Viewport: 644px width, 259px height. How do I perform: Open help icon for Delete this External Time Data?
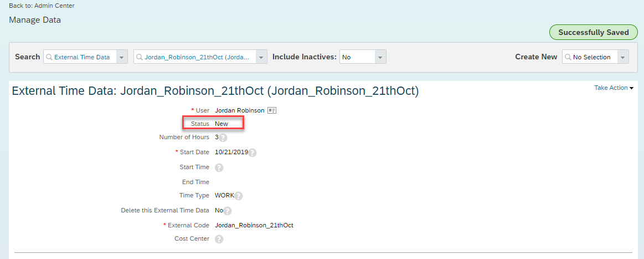(x=227, y=211)
